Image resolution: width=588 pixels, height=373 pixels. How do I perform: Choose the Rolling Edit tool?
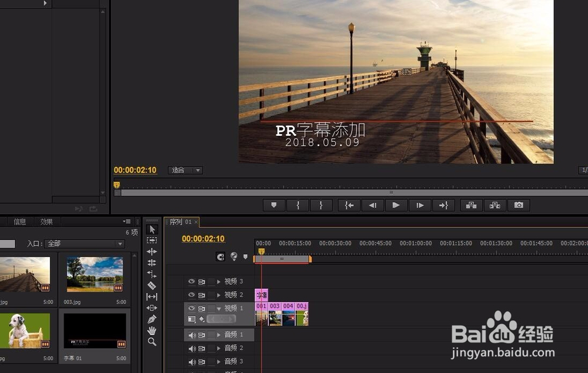(152, 262)
